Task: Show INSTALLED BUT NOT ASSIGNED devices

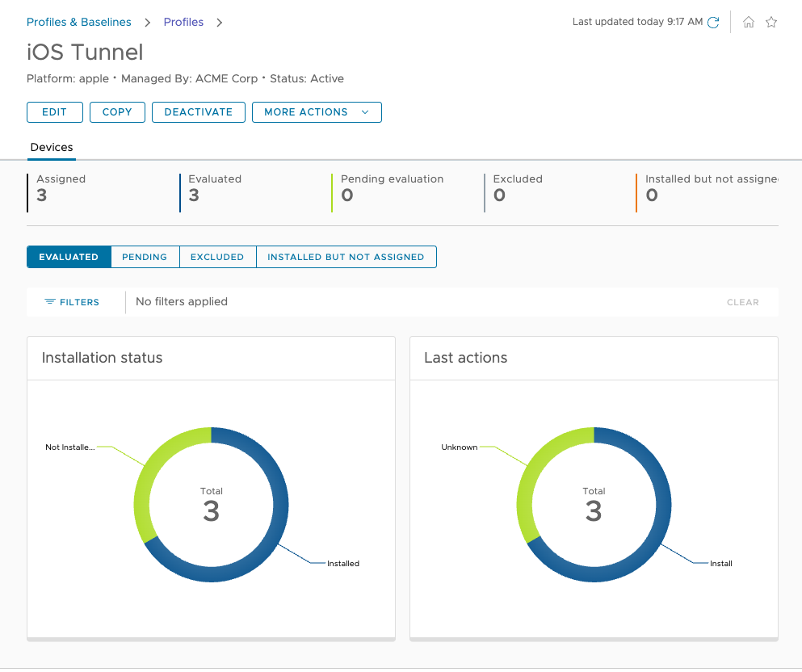Action: coord(346,257)
